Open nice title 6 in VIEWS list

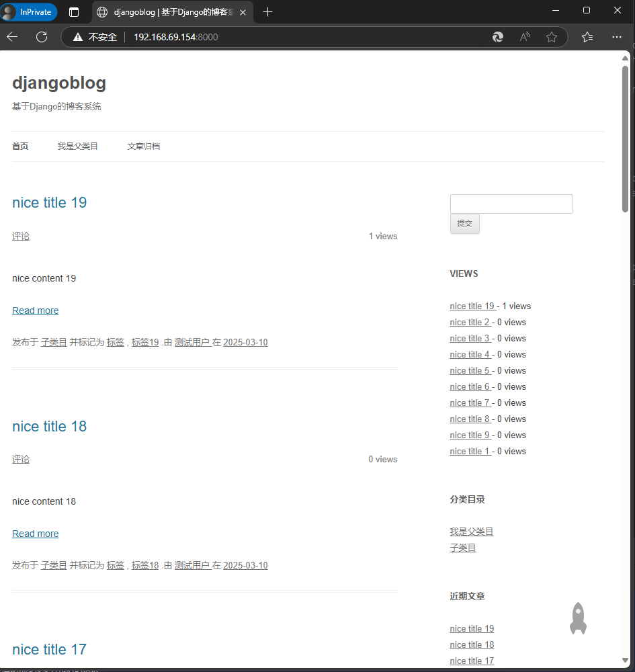470,387
